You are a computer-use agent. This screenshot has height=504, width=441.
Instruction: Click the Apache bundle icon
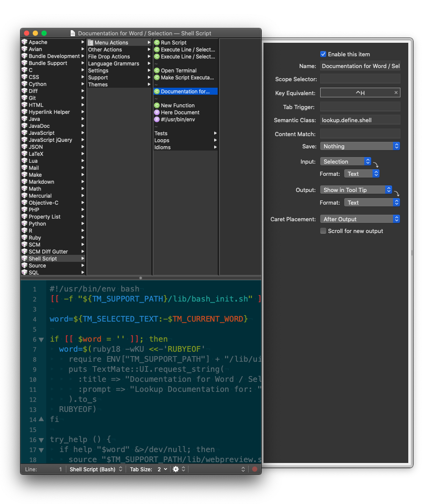(24, 42)
